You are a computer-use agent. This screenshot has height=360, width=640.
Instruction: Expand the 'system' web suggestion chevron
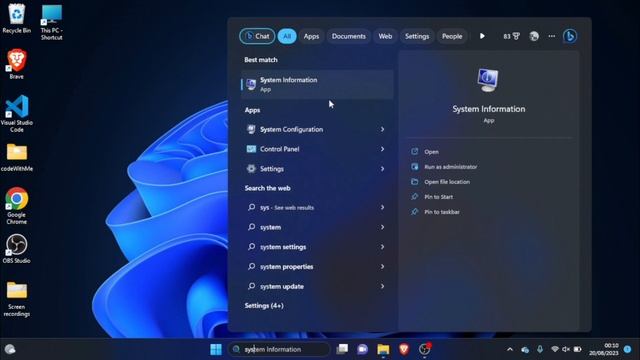(x=382, y=227)
